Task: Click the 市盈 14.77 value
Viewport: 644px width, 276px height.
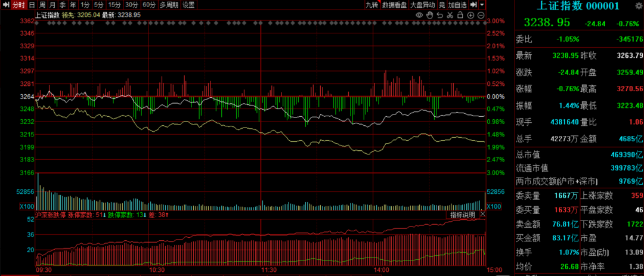Action: tap(634, 237)
